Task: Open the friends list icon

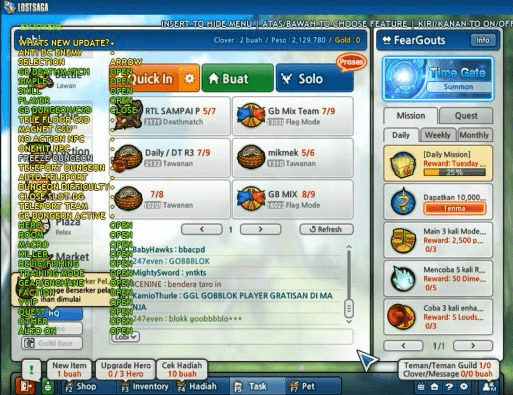Action: pyautogui.click(x=489, y=387)
